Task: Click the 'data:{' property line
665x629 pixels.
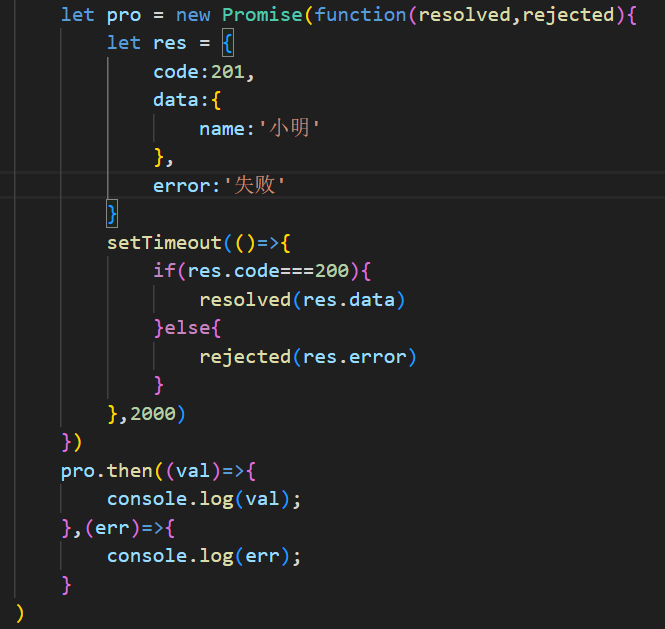Action: tap(187, 100)
